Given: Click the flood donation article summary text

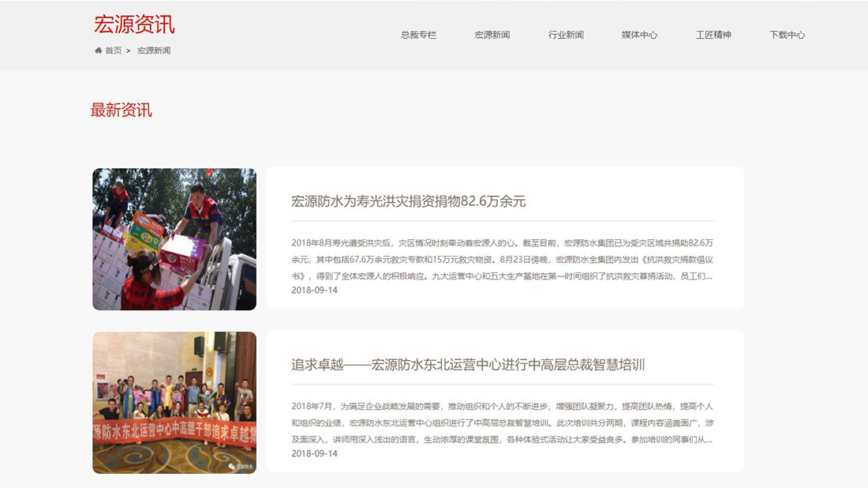Looking at the screenshot, I should 505,261.
